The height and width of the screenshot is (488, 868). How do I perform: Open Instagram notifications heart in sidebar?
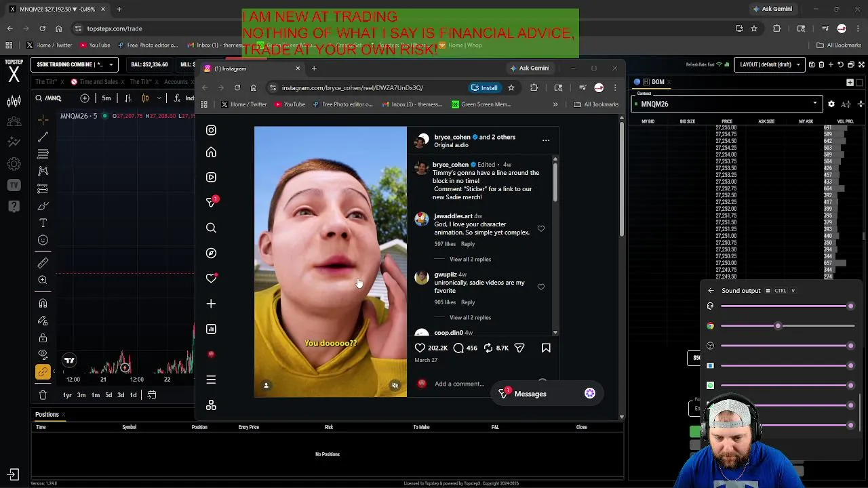click(211, 278)
